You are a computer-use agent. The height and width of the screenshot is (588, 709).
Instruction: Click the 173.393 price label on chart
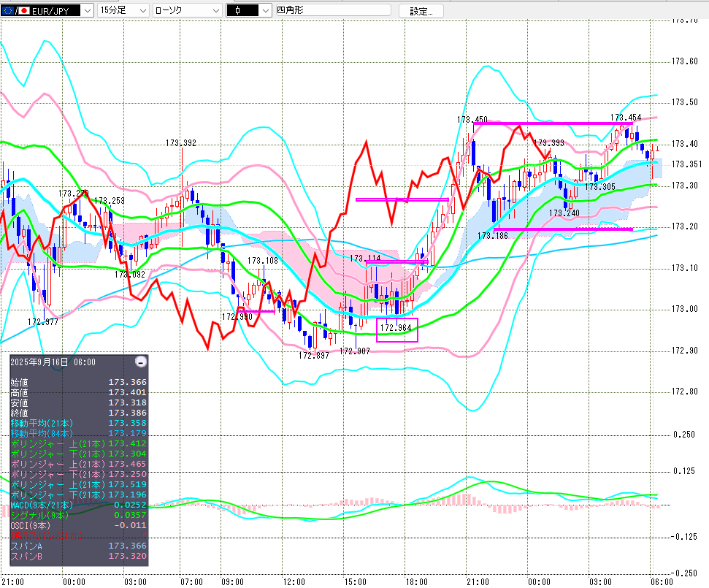pyautogui.click(x=549, y=143)
